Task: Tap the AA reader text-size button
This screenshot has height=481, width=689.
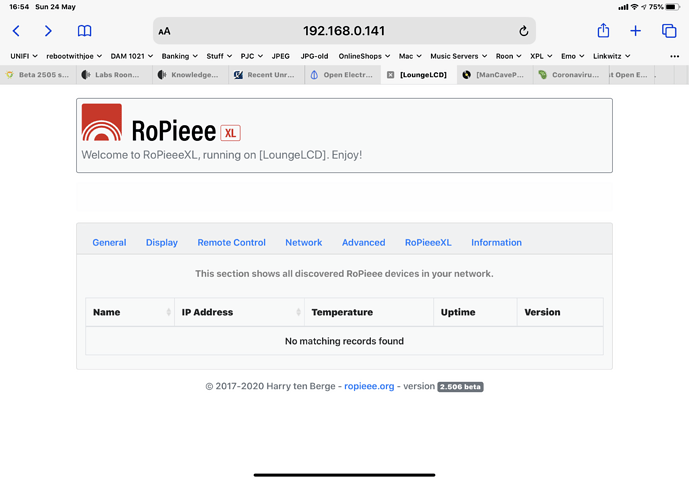Action: [x=164, y=31]
